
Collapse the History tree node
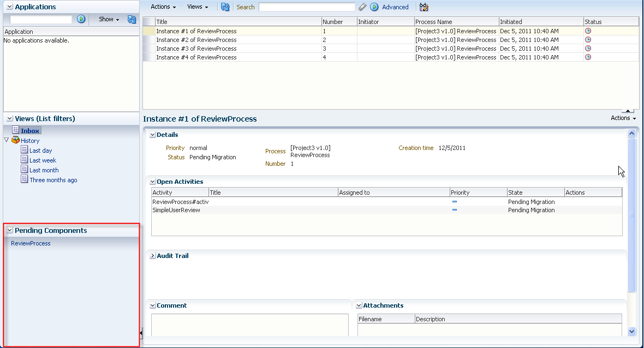pos(6,140)
